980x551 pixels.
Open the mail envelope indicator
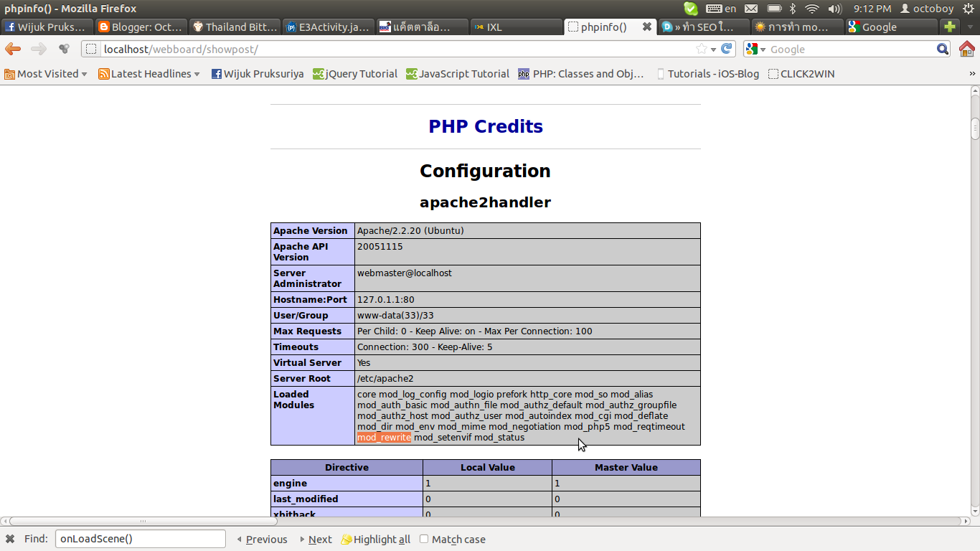click(751, 9)
